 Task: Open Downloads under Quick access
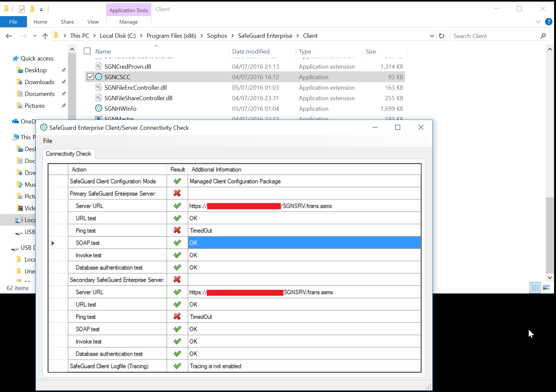pyautogui.click(x=39, y=82)
